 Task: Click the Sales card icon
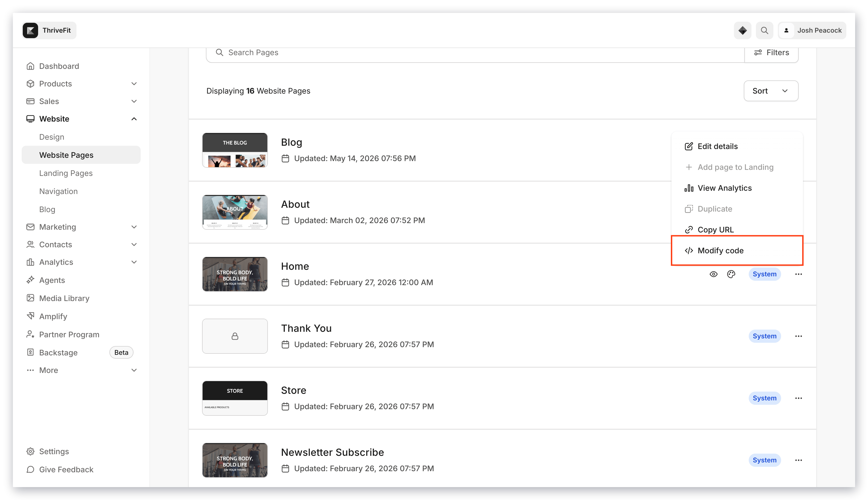[30, 101]
